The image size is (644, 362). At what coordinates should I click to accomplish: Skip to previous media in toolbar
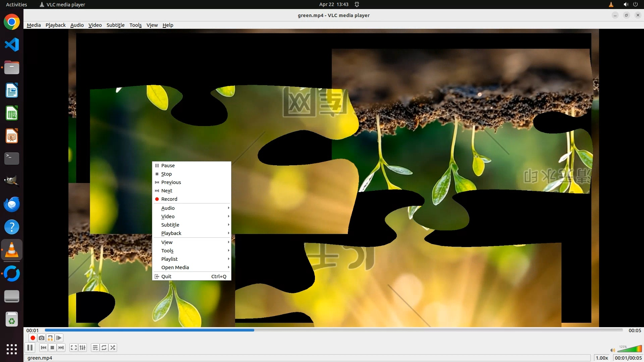44,348
